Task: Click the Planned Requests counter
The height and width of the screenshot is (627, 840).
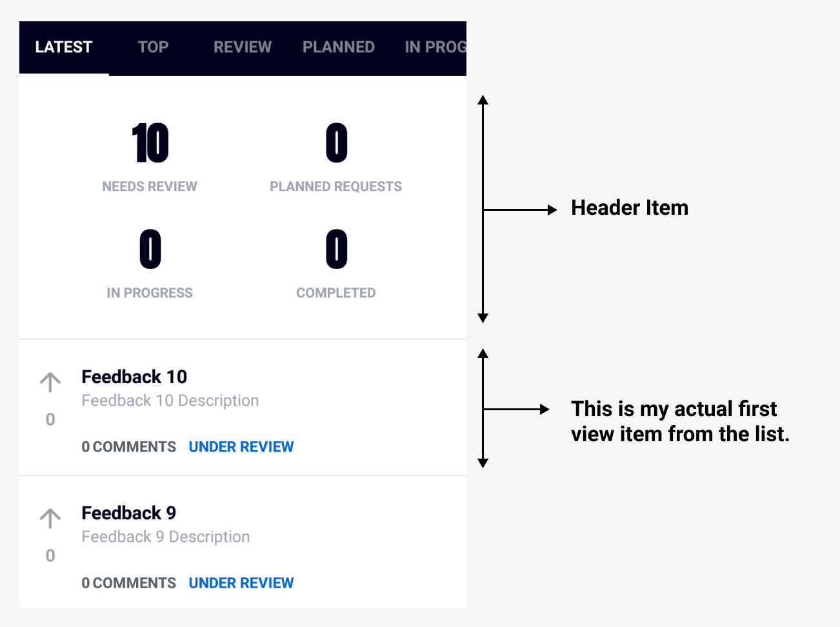Action: pos(336,143)
